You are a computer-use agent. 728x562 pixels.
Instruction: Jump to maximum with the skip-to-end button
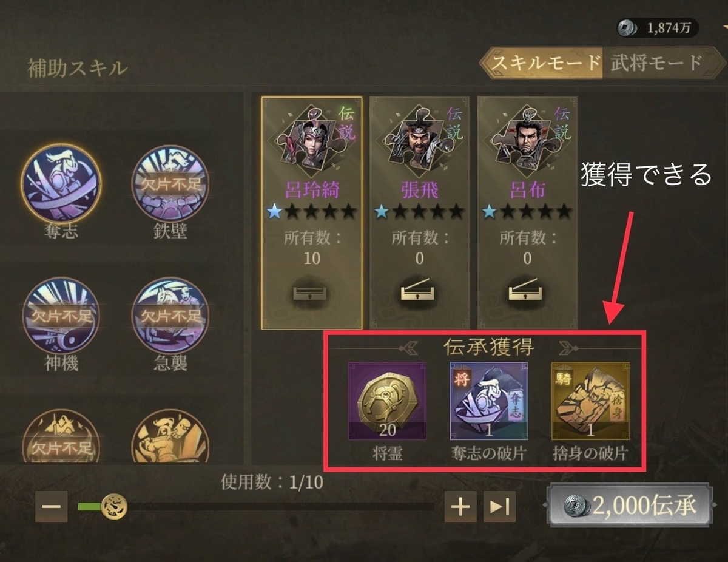[499, 506]
